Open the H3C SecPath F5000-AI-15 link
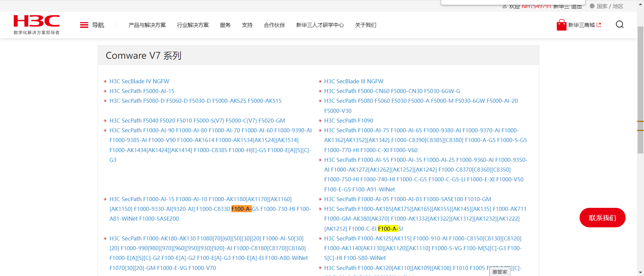Viewport: 644px width, 276px height. pos(142,91)
